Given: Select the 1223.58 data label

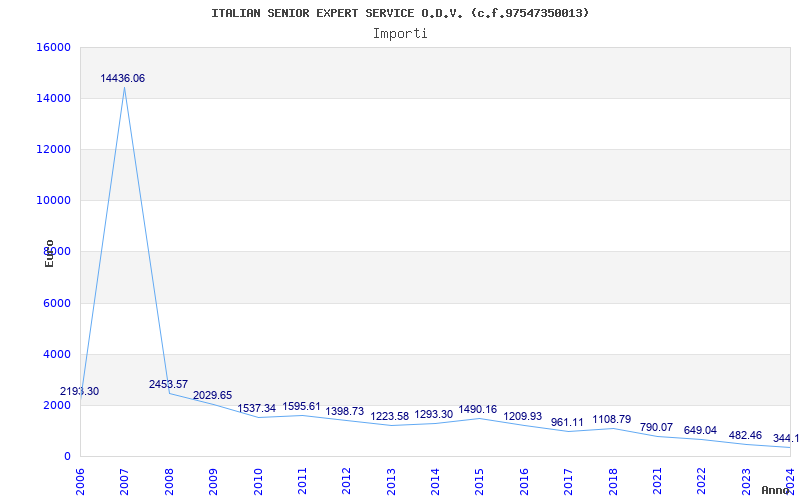Looking at the screenshot, I should coord(390,416).
